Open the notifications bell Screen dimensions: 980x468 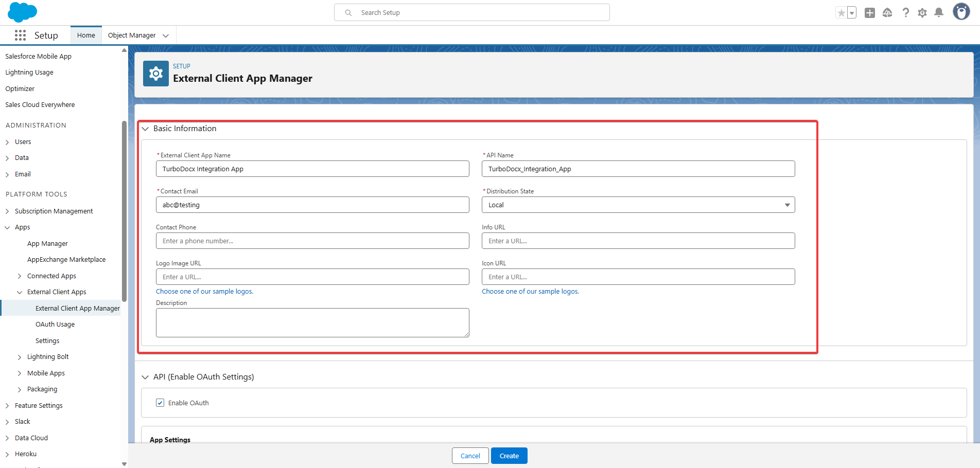939,13
